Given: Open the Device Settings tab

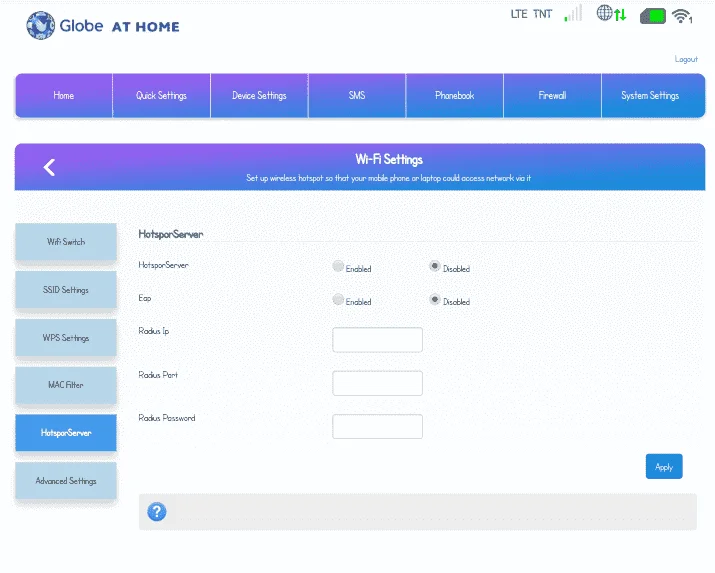Looking at the screenshot, I should coord(259,95).
